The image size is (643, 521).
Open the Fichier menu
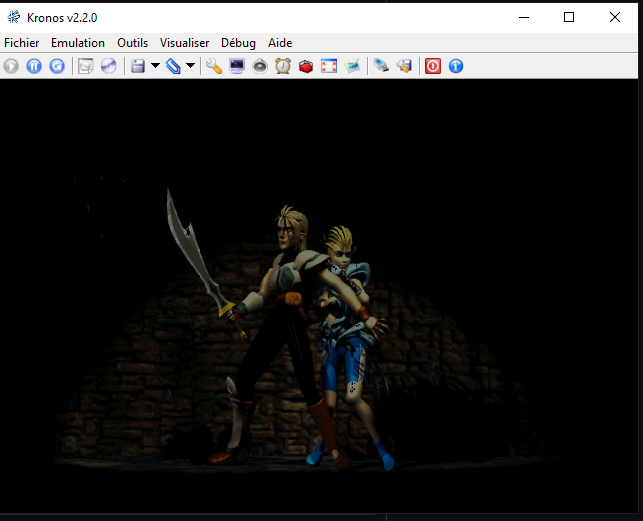[x=22, y=43]
